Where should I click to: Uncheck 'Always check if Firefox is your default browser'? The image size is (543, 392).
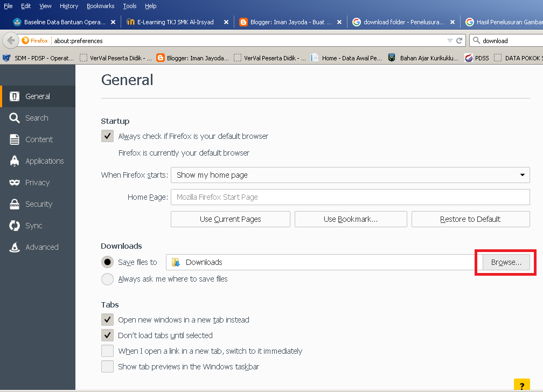coord(107,136)
